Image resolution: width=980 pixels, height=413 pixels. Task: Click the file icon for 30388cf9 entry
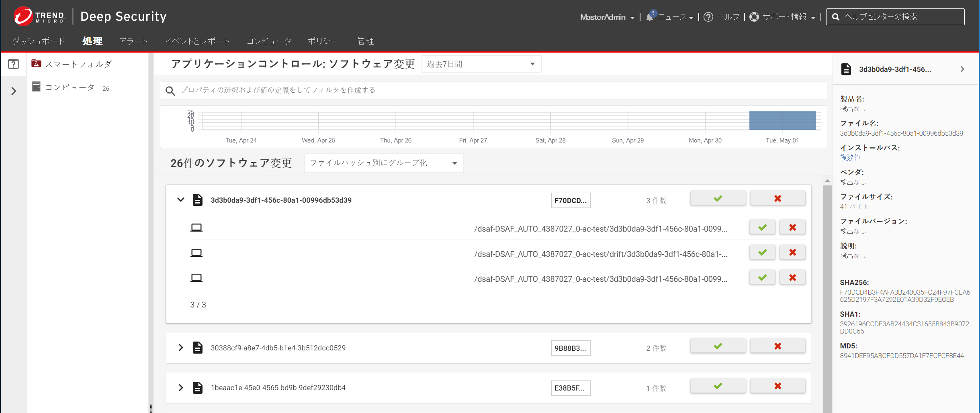197,348
